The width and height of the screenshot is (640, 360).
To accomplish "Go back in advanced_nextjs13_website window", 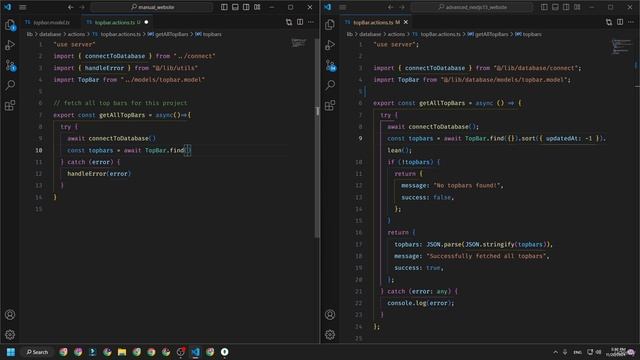I will tap(391, 7).
